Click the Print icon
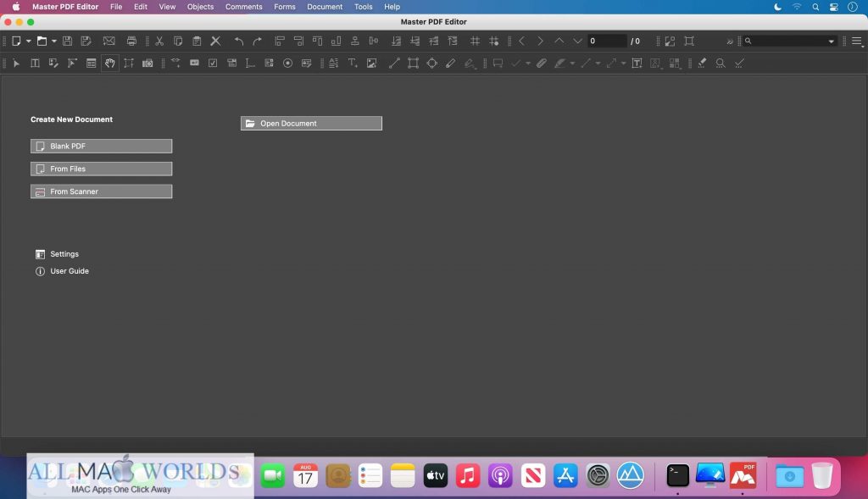The width and height of the screenshot is (868, 499). [131, 41]
